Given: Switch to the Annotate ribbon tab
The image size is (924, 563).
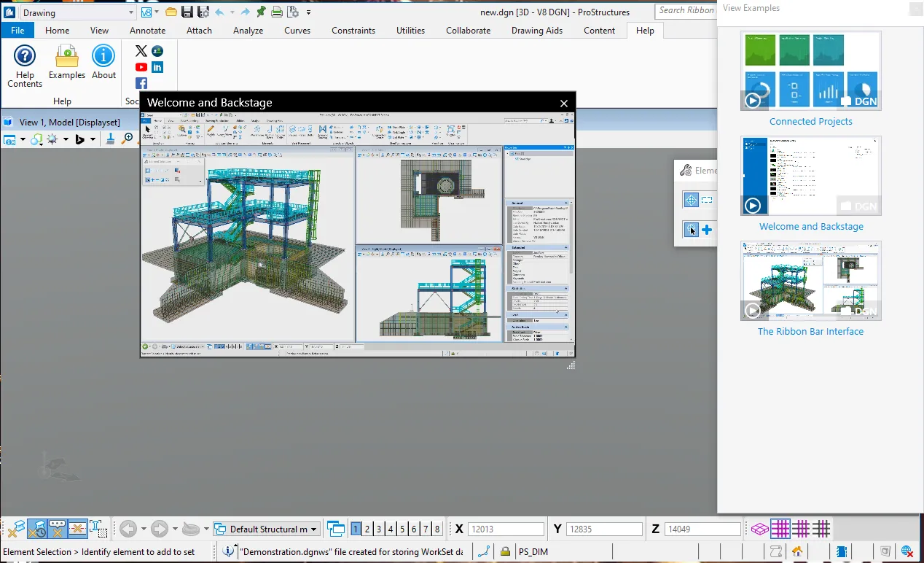Looking at the screenshot, I should click(147, 31).
